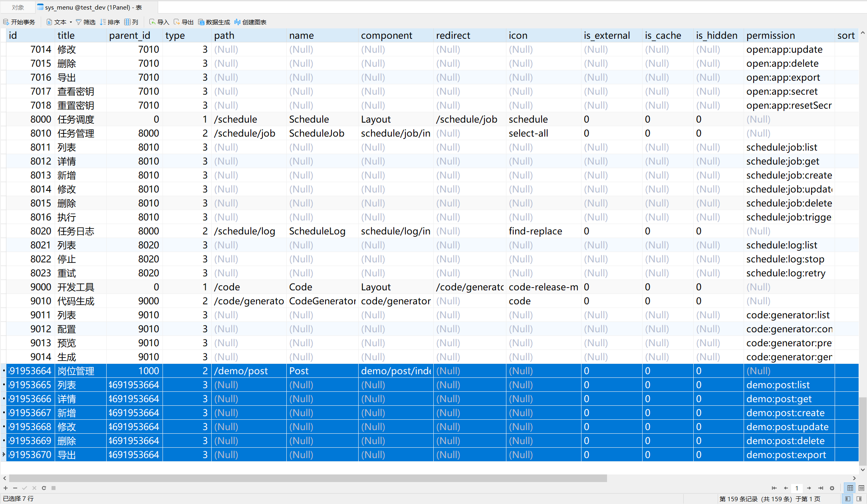Toggle left pane icon in status bar
The height and width of the screenshot is (504, 867).
pos(847,499)
